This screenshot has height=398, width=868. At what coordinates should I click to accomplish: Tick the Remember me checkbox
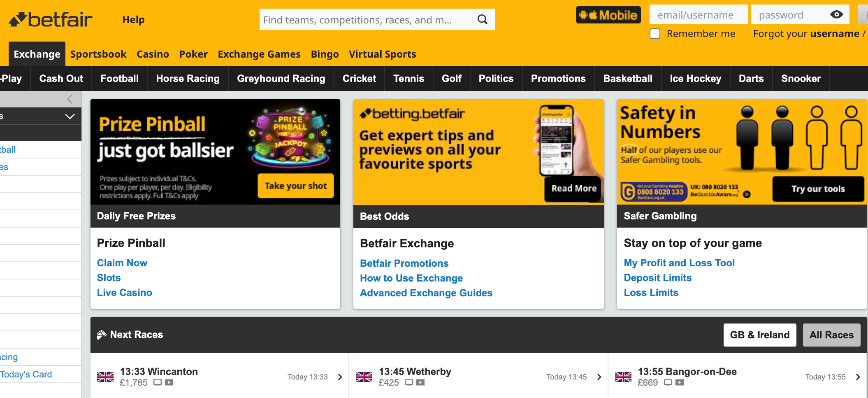(x=655, y=34)
